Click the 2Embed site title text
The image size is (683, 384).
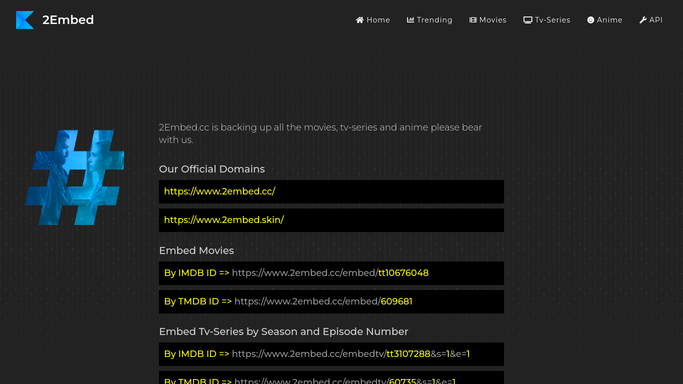point(68,20)
